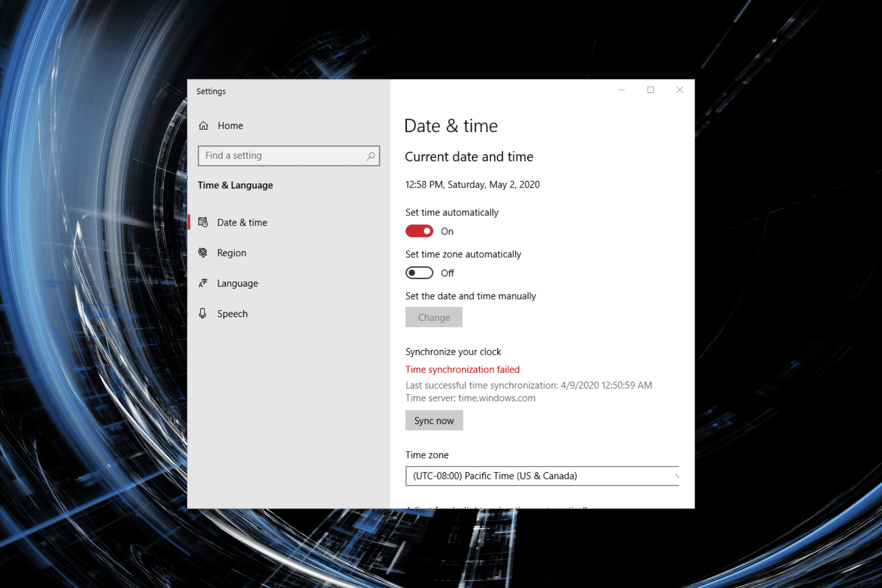Close the Settings window
The width and height of the screenshot is (882, 588).
click(x=679, y=90)
